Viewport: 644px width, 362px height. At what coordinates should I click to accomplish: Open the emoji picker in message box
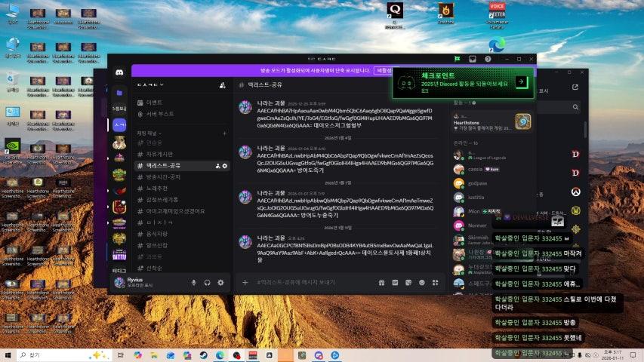point(422,282)
